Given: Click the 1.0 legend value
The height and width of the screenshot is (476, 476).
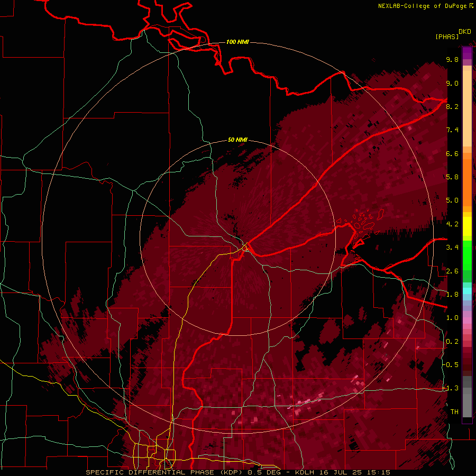Looking at the screenshot, I should pyautogui.click(x=452, y=318).
